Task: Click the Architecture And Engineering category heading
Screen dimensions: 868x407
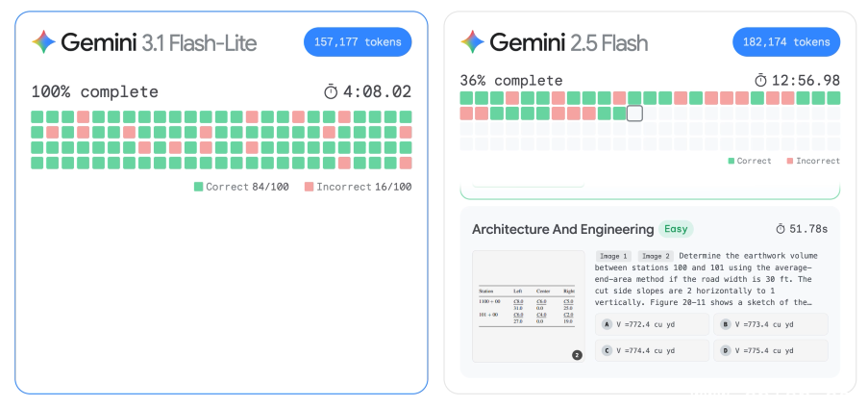Action: [x=561, y=229]
